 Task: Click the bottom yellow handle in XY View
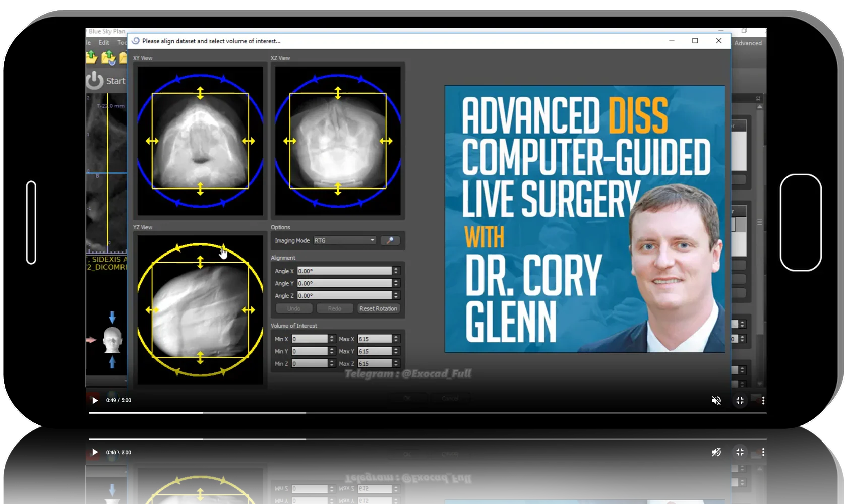pos(200,188)
